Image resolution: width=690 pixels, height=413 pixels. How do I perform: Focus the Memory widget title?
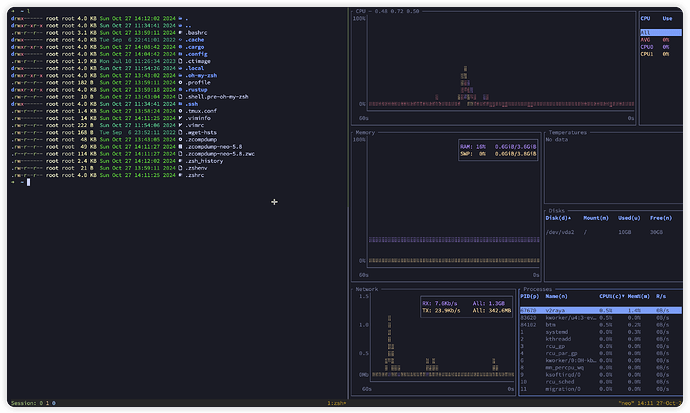point(365,132)
